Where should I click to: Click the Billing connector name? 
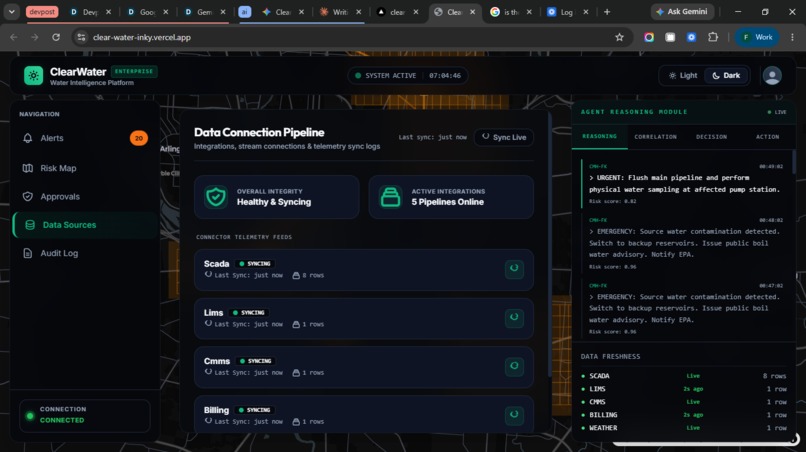216,410
